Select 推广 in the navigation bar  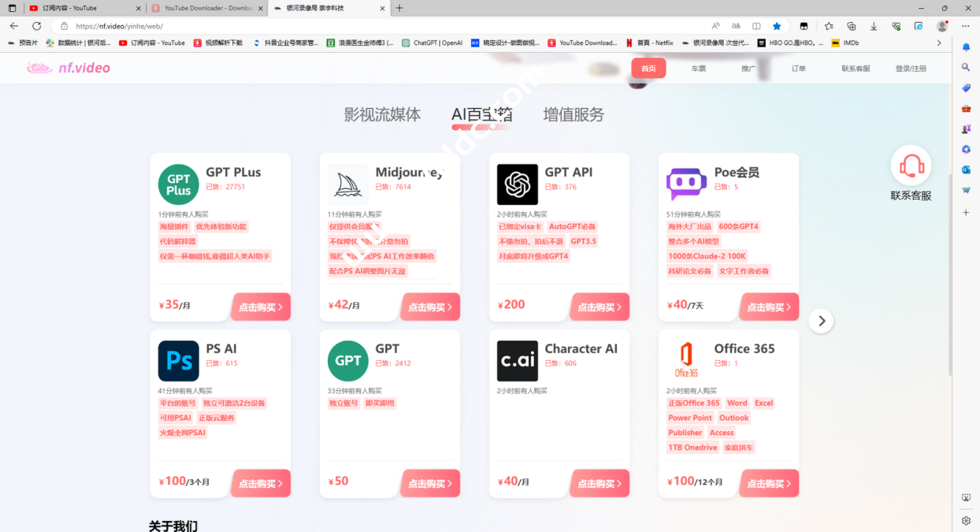[748, 69]
